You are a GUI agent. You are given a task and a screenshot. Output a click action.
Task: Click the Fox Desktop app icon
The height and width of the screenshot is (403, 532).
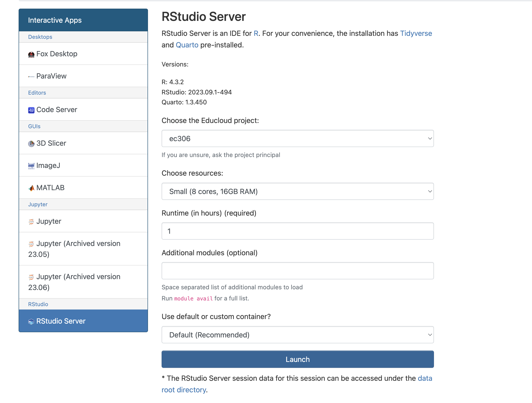(x=31, y=54)
